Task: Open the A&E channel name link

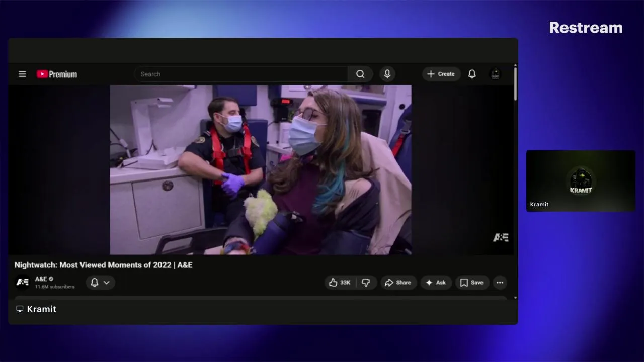Action: pos(41,279)
